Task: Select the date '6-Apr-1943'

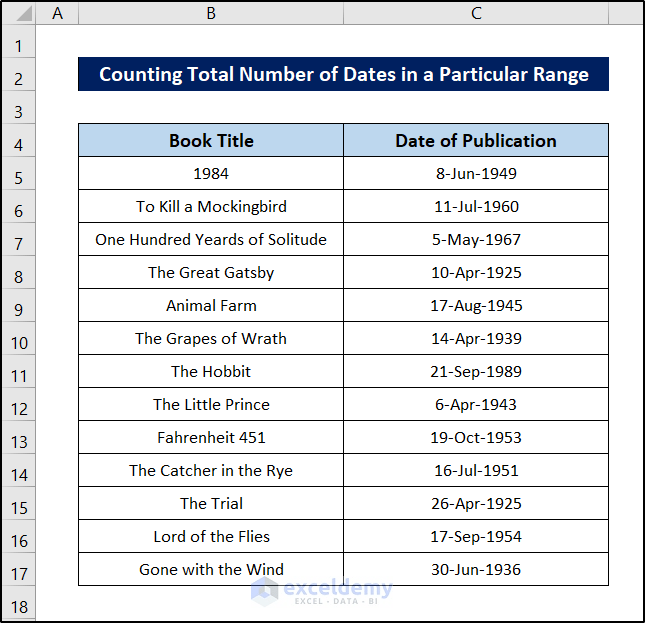Action: click(476, 405)
